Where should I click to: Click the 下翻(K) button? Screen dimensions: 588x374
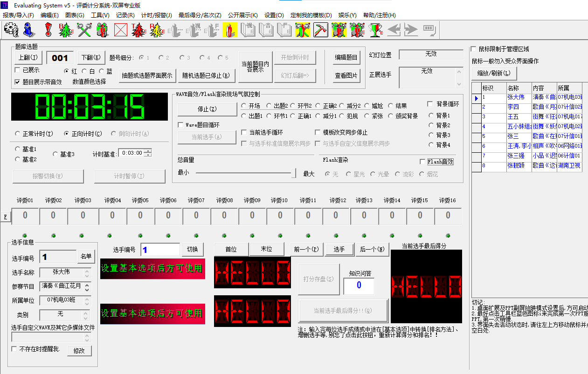(91, 58)
